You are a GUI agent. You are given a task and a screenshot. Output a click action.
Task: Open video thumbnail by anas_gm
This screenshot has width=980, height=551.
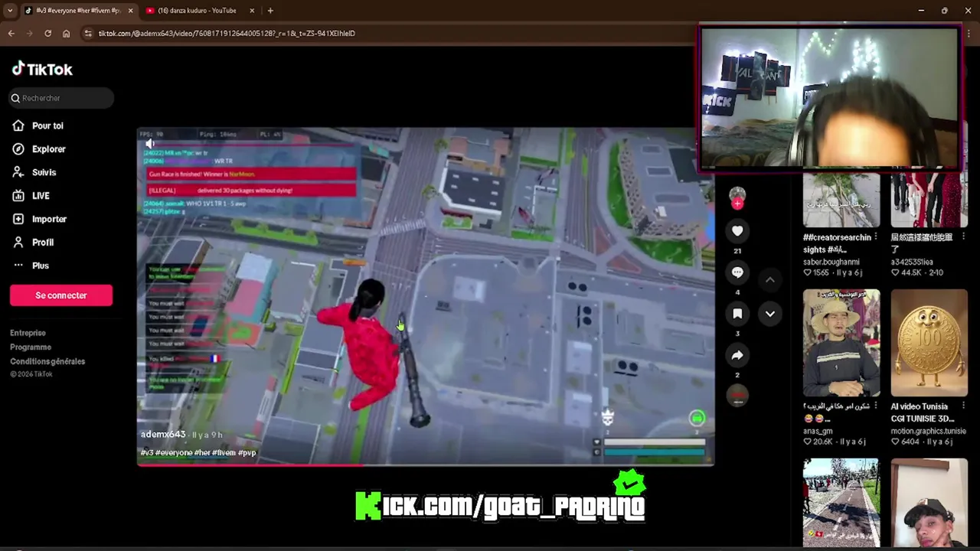coord(841,343)
